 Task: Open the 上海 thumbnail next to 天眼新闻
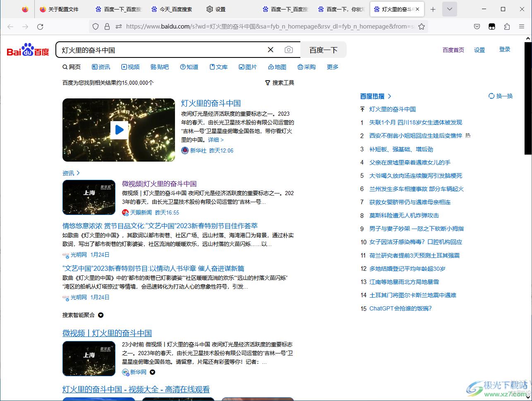click(89, 197)
